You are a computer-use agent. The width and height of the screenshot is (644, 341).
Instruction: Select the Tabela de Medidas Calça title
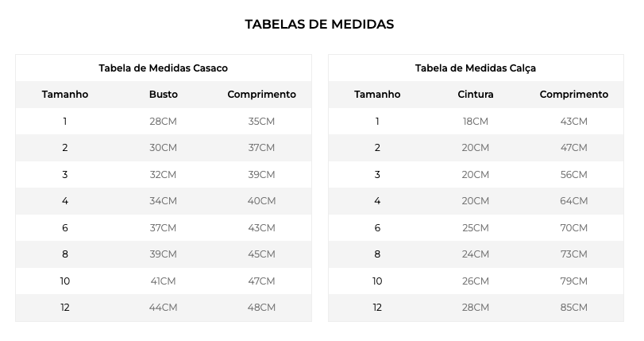(475, 68)
